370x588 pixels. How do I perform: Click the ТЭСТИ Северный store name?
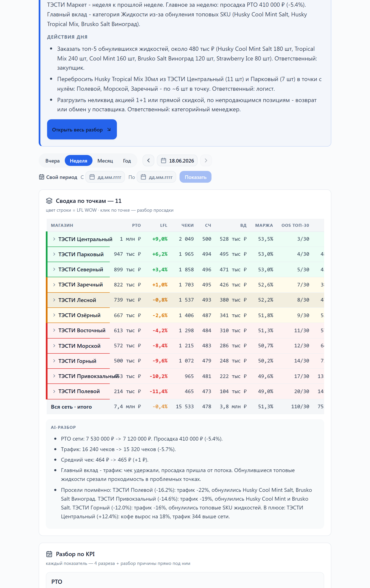pos(81,269)
